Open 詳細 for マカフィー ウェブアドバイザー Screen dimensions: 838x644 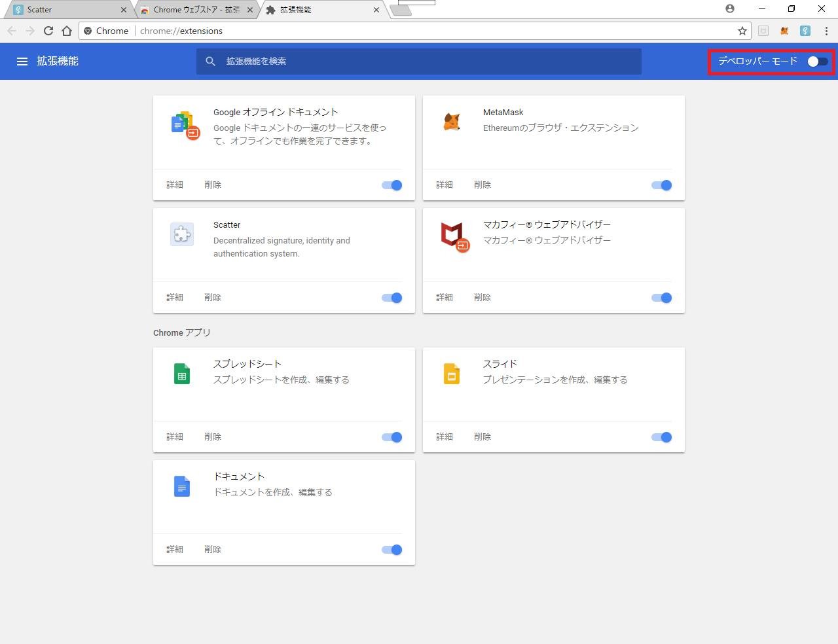pos(445,298)
